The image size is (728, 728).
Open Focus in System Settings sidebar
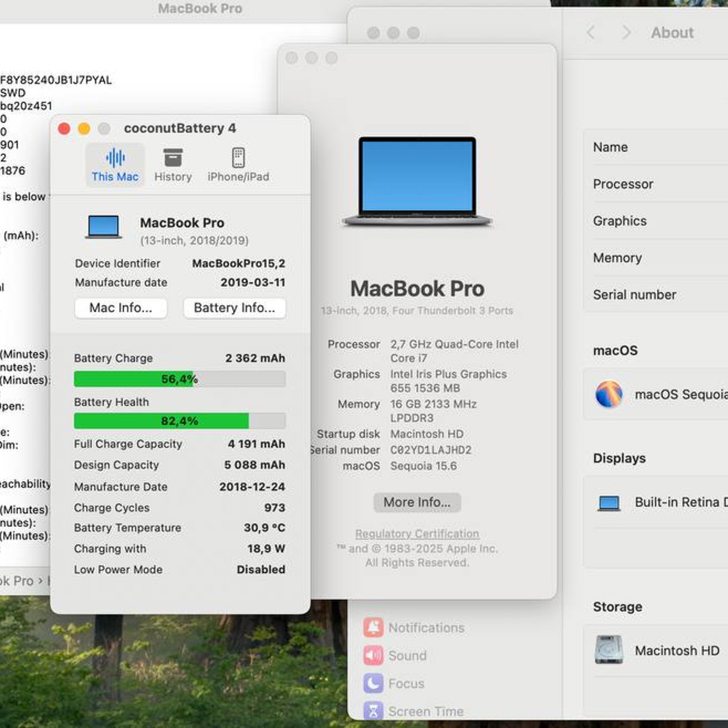point(394,683)
